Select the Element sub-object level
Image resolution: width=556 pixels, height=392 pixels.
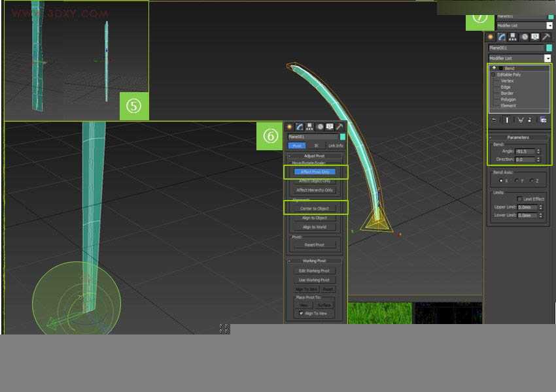coord(508,106)
